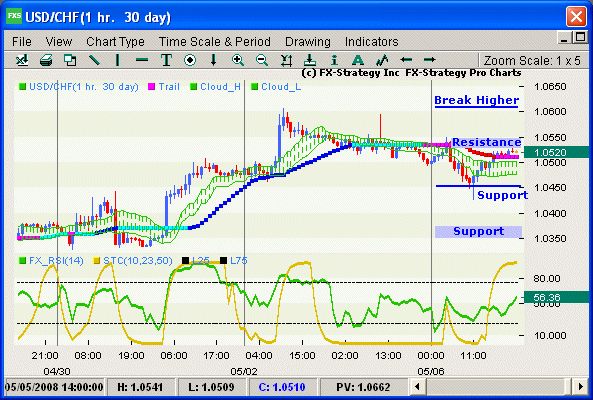Click the black L75 legend swatch
593x400 pixels.
click(x=224, y=260)
